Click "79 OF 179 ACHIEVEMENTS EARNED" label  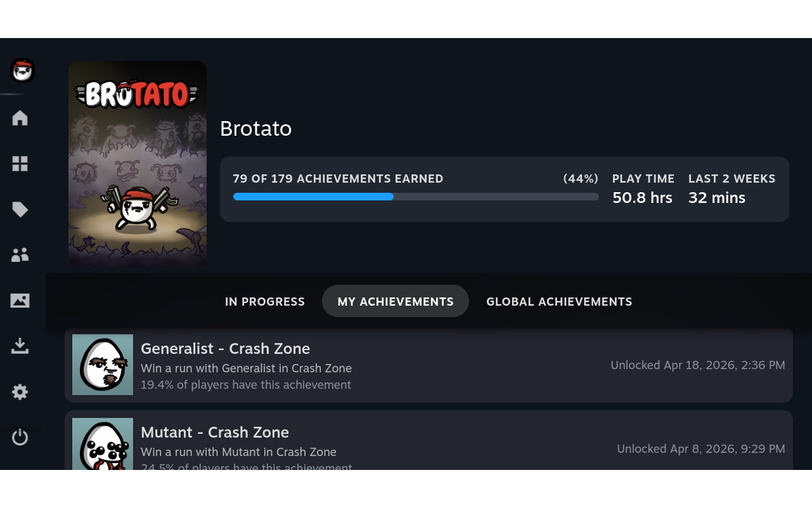[338, 179]
